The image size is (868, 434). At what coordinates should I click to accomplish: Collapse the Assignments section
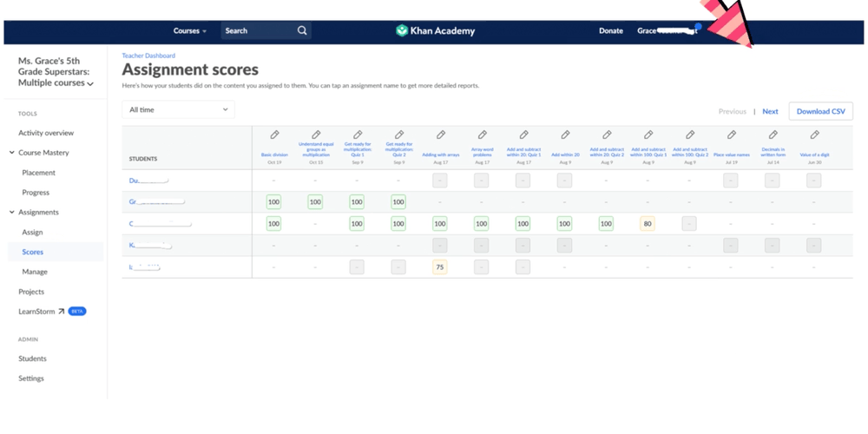[11, 213]
